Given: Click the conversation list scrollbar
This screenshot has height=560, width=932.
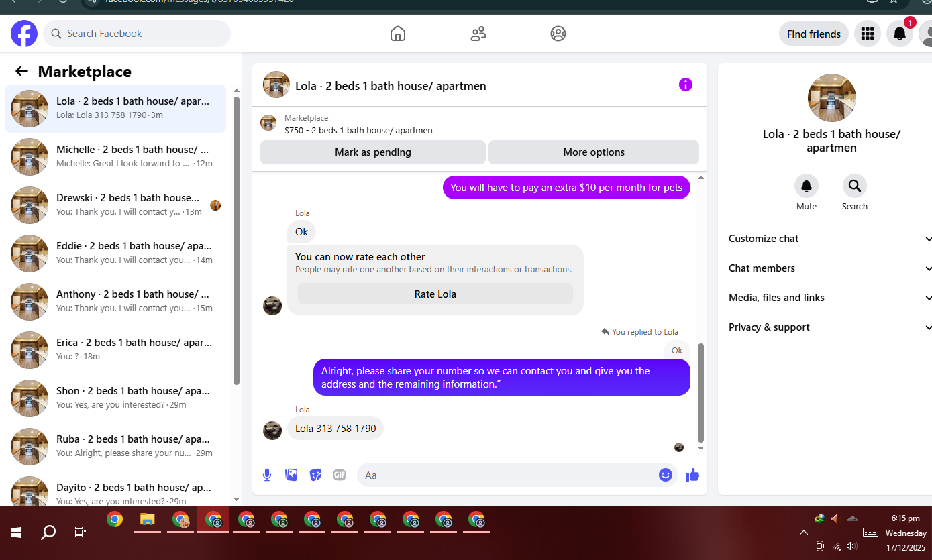Looking at the screenshot, I should pyautogui.click(x=236, y=240).
